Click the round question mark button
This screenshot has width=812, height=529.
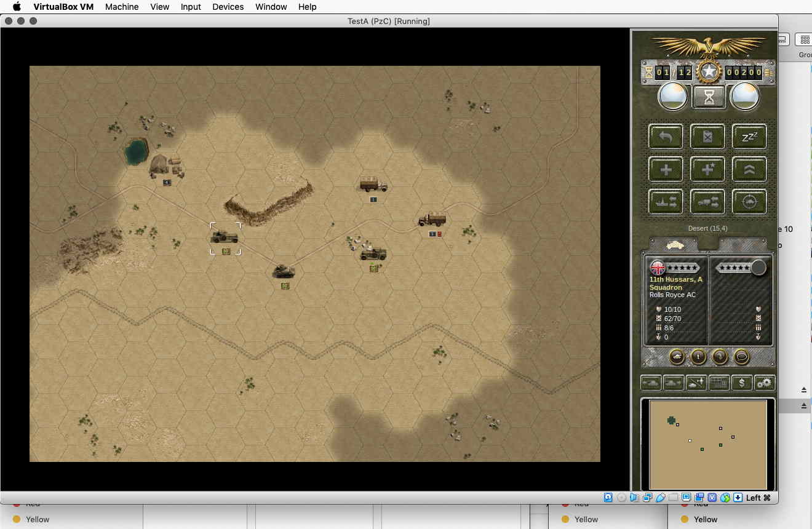click(x=720, y=356)
